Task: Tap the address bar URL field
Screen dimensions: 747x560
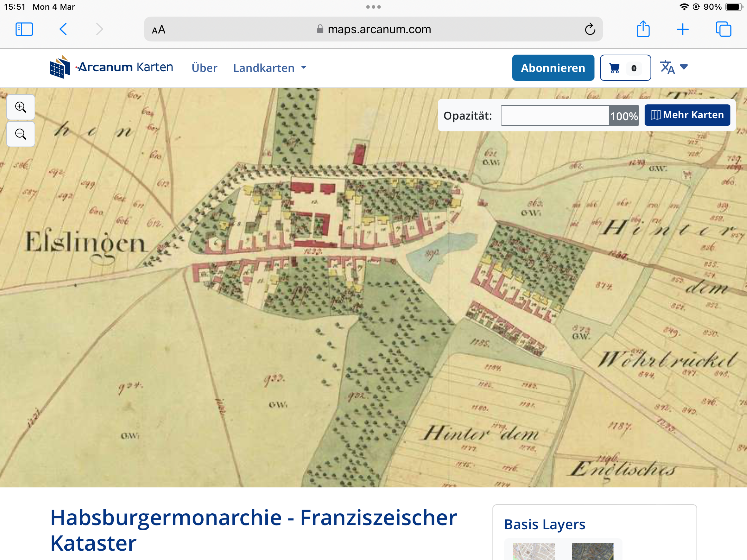Action: [373, 29]
